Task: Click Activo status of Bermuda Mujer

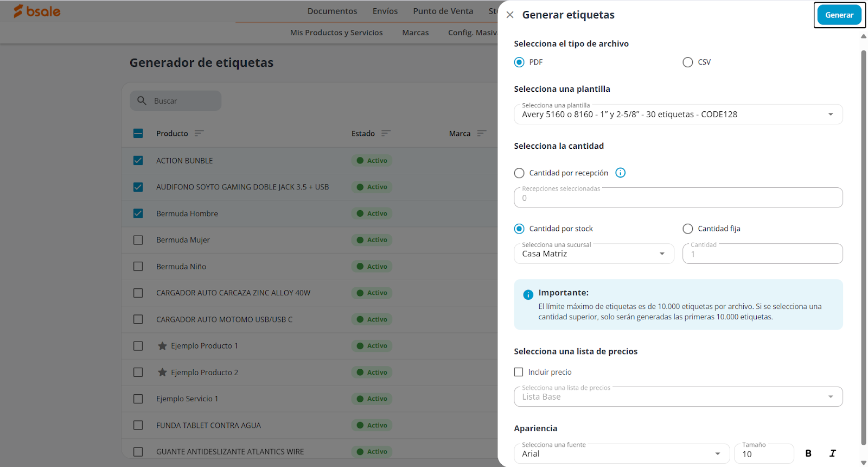Action: click(x=372, y=240)
